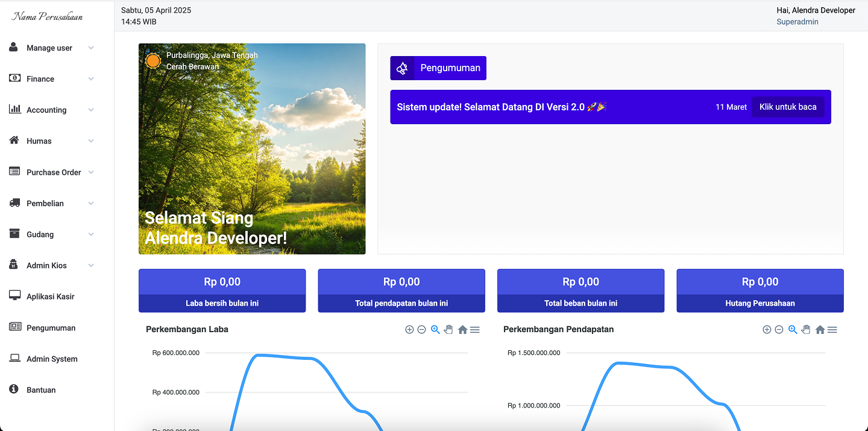Select the Manage user menu label
This screenshot has width=868, height=431.
(x=49, y=48)
